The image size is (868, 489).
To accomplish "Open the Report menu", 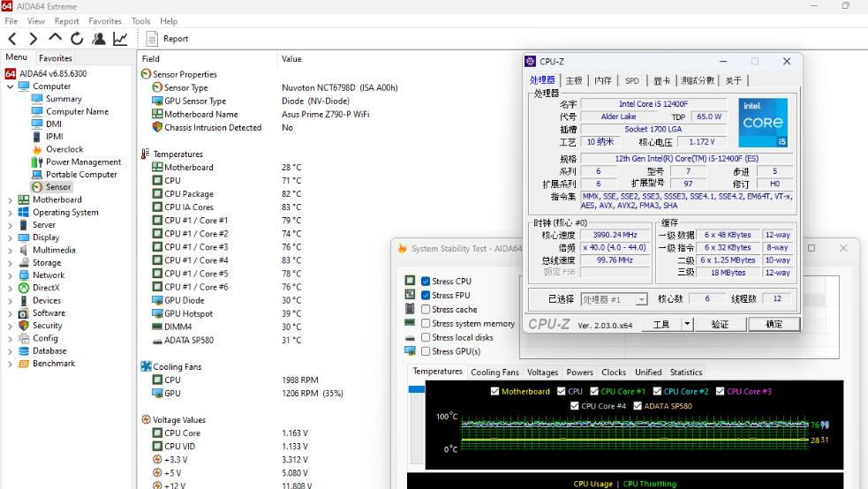I will (66, 21).
